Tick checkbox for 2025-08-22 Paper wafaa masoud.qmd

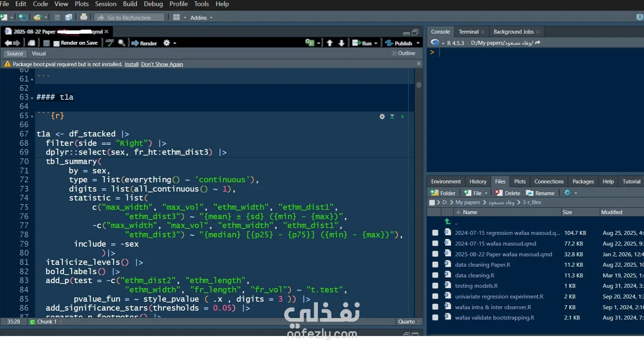tap(435, 254)
